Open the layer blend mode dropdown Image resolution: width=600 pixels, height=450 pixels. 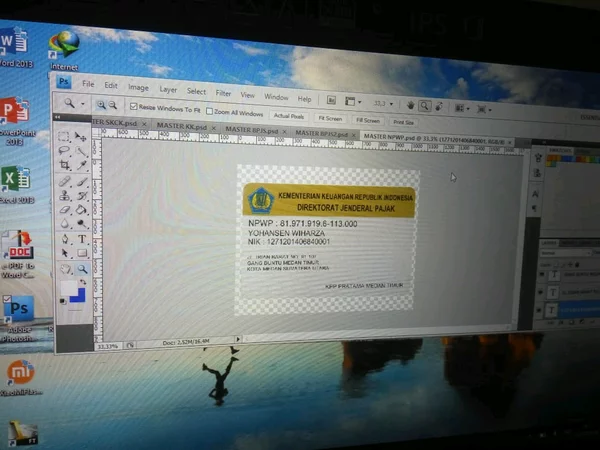pos(565,253)
